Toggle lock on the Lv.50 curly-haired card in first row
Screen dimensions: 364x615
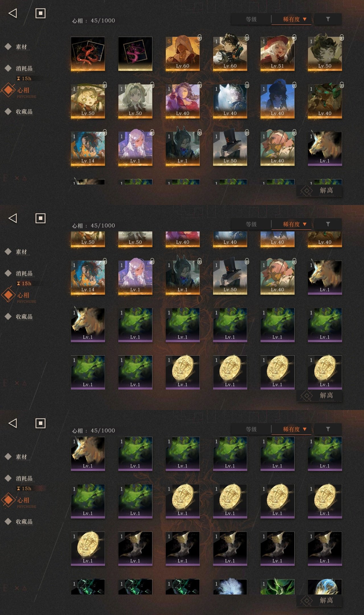[342, 37]
